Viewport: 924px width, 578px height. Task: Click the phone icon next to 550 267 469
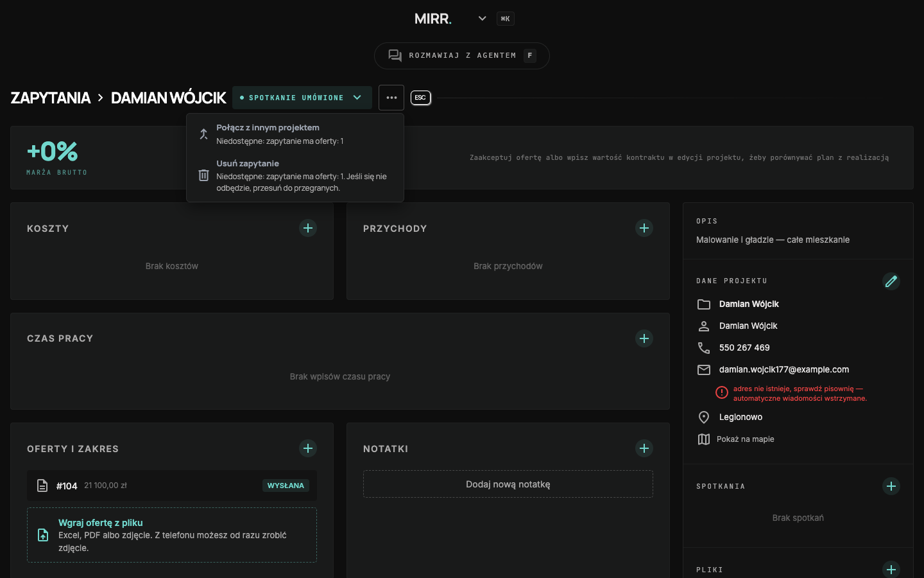coord(704,347)
